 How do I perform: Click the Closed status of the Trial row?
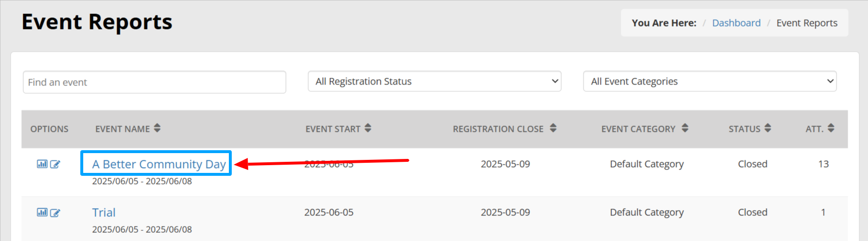click(x=752, y=213)
